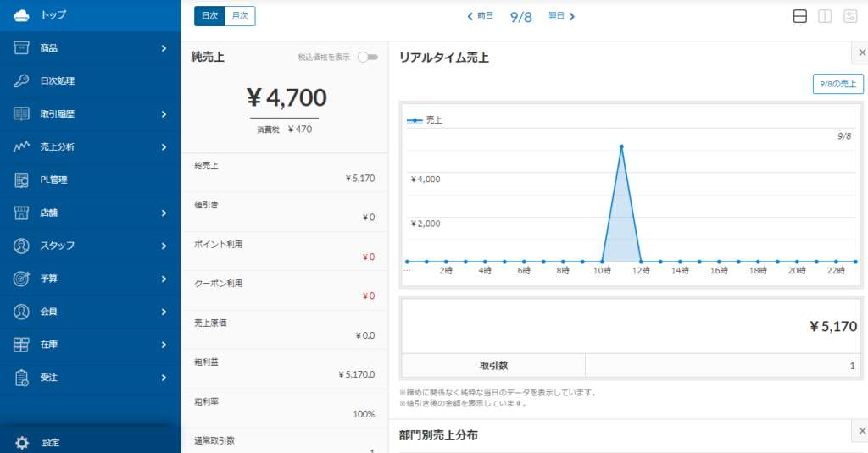This screenshot has height=453, width=868.
Task: Expand the 商品 submenu arrow
Action: coord(164,48)
